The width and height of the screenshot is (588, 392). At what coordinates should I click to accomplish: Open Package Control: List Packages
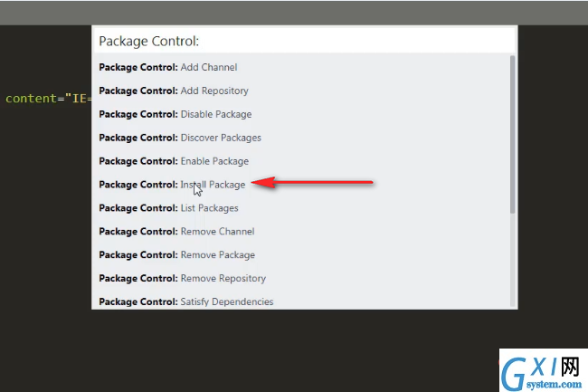[301, 208]
